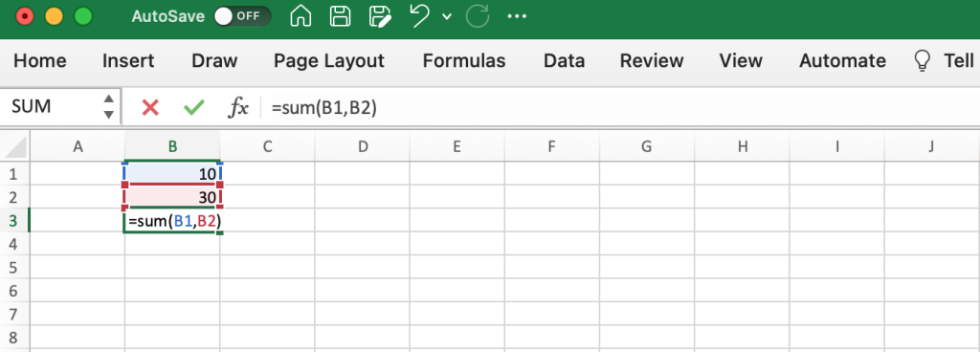Click the Tell me lightbulb icon
This screenshot has width=980, height=352.
[x=922, y=60]
